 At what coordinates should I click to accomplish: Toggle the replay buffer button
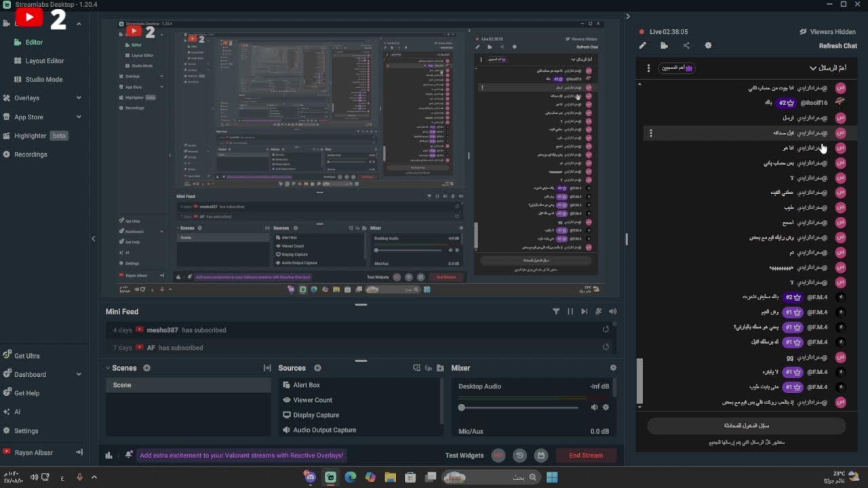pyautogui.click(x=519, y=455)
